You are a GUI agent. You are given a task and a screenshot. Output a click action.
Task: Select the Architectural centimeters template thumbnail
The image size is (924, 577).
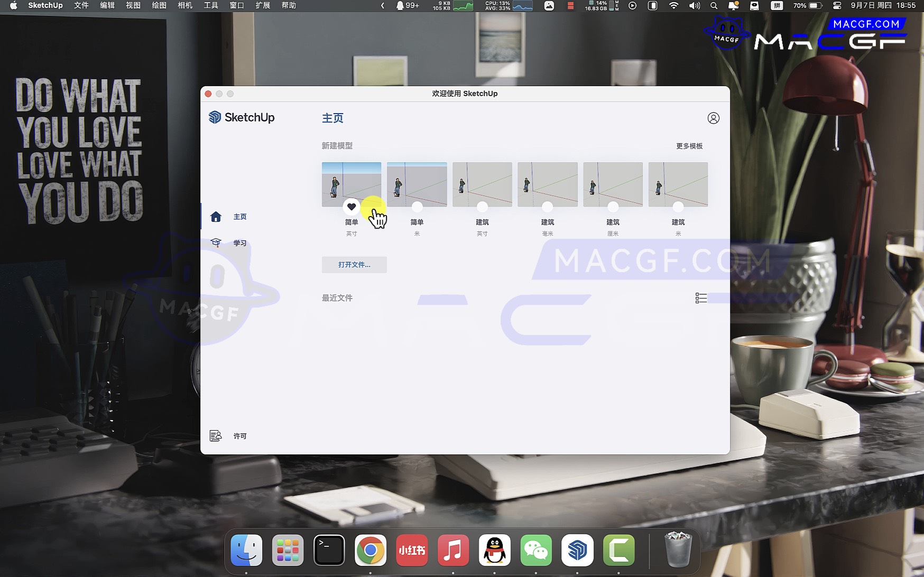click(613, 183)
